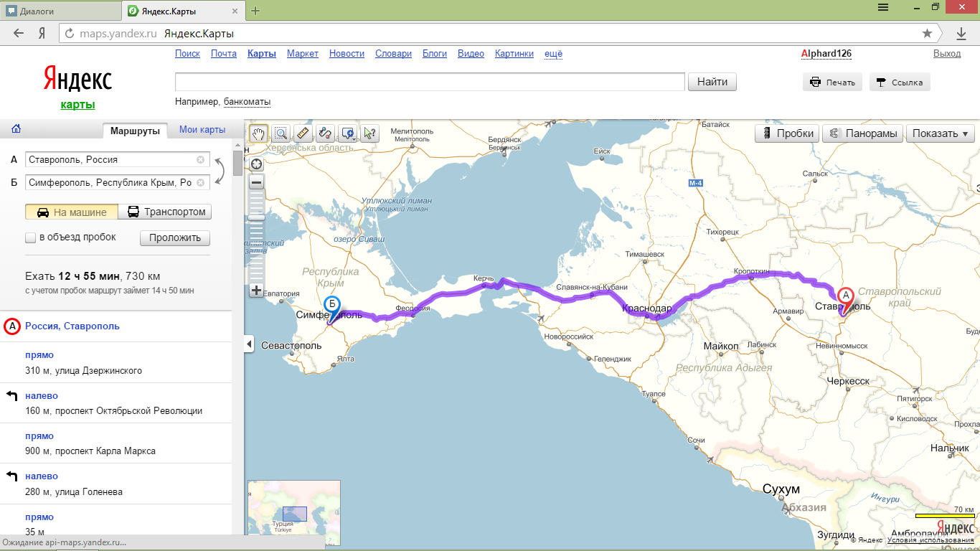Switch route mode to Транспортом
This screenshot has width=980, height=551.
click(166, 212)
